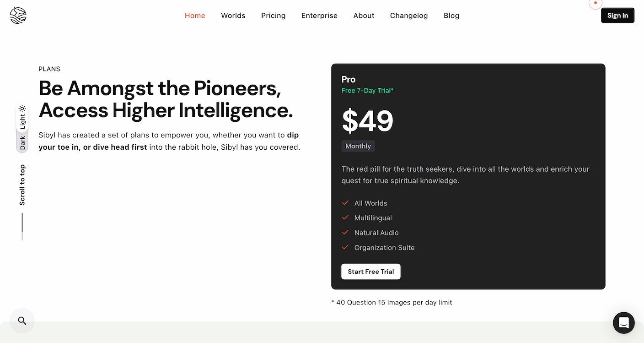Toggle the Monthly billing badge
This screenshot has width=644, height=343.
click(x=358, y=146)
